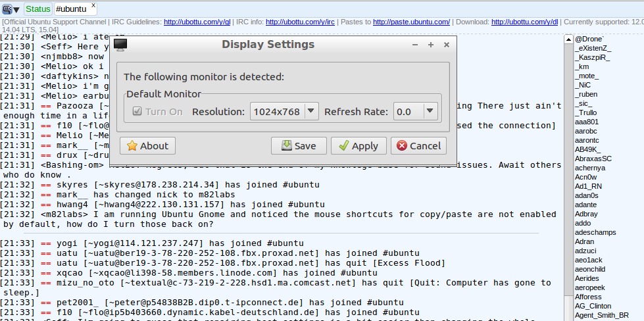644x321 pixels.
Task: Select user aarontc in nick list
Action: click(587, 140)
